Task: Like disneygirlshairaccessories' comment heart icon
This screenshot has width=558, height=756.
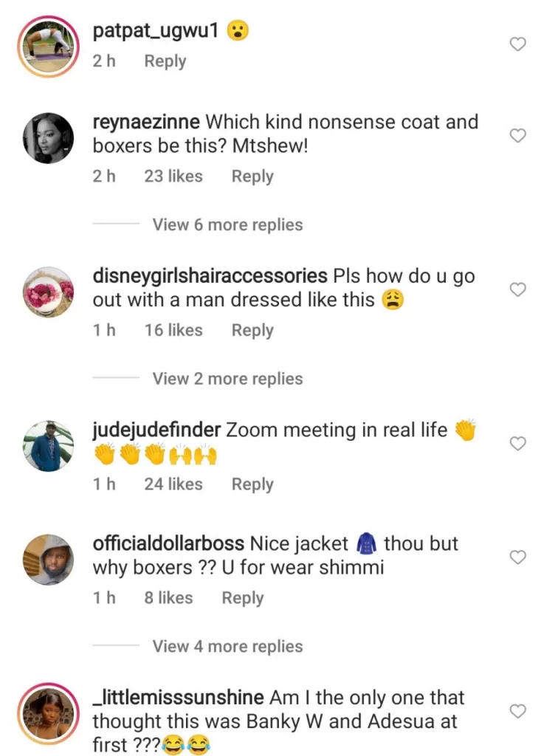Action: 518,290
